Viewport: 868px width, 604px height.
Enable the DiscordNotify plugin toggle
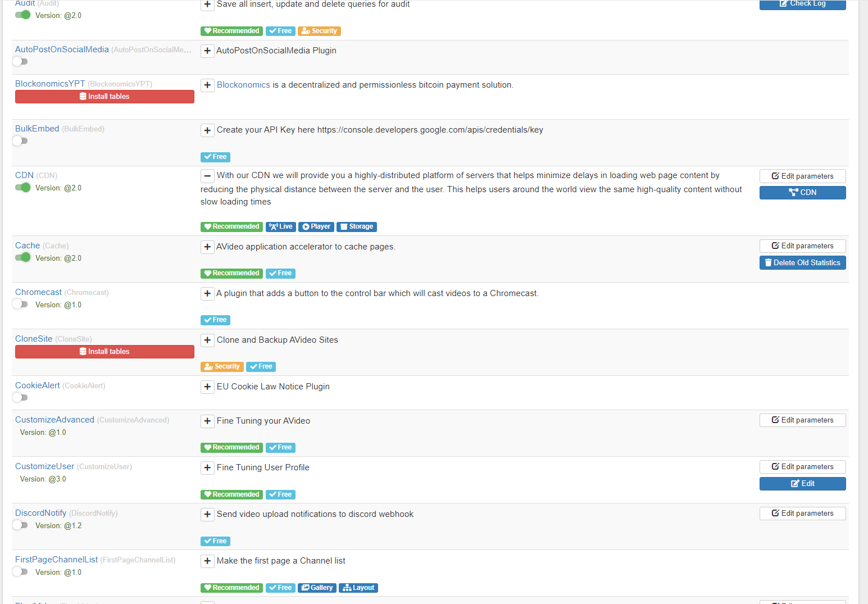point(20,525)
